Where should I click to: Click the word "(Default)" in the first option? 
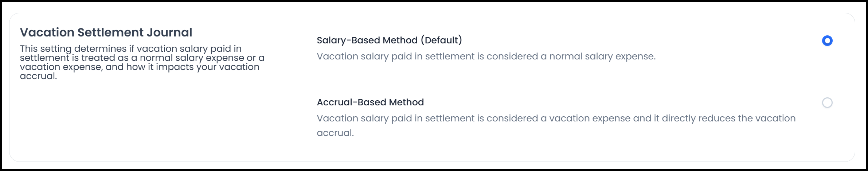(441, 40)
